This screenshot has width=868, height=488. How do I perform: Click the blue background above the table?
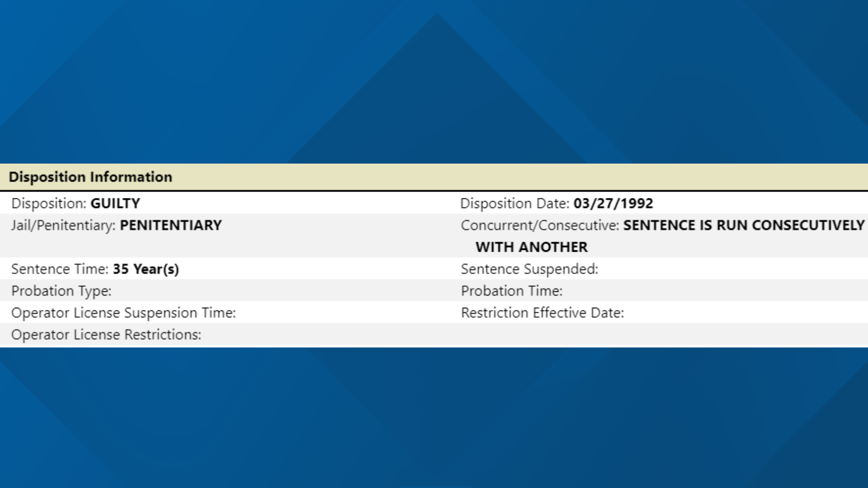point(434,81)
